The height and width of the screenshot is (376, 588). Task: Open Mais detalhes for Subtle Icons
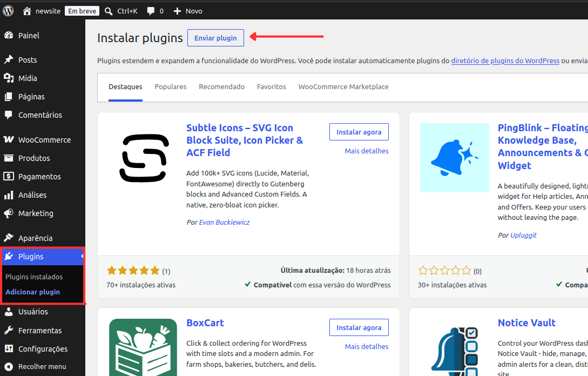[367, 151]
